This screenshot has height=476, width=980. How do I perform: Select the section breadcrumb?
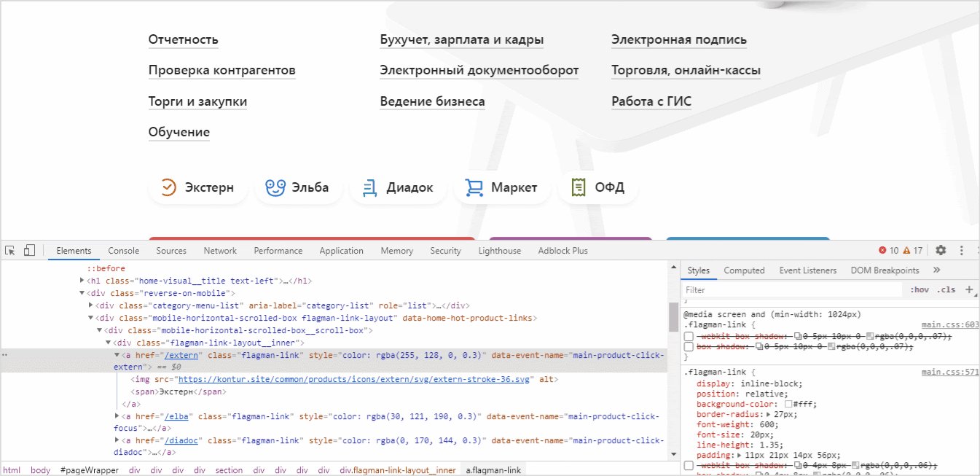pyautogui.click(x=229, y=470)
